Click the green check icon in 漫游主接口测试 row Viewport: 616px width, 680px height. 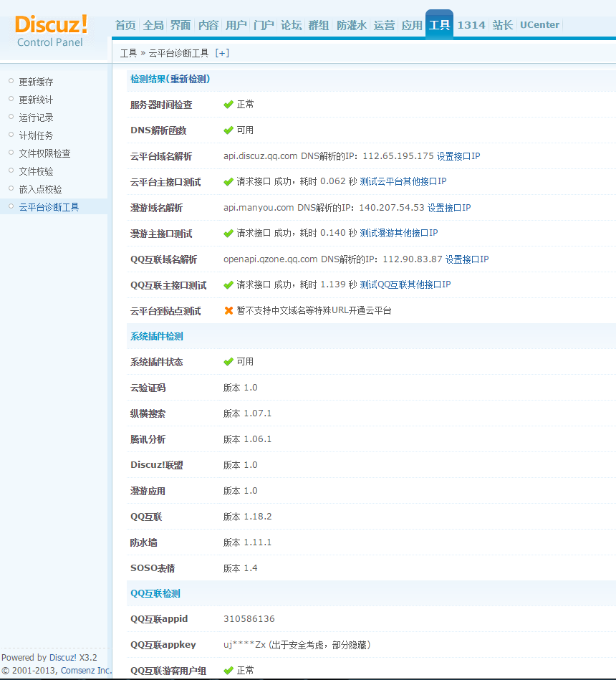point(228,234)
